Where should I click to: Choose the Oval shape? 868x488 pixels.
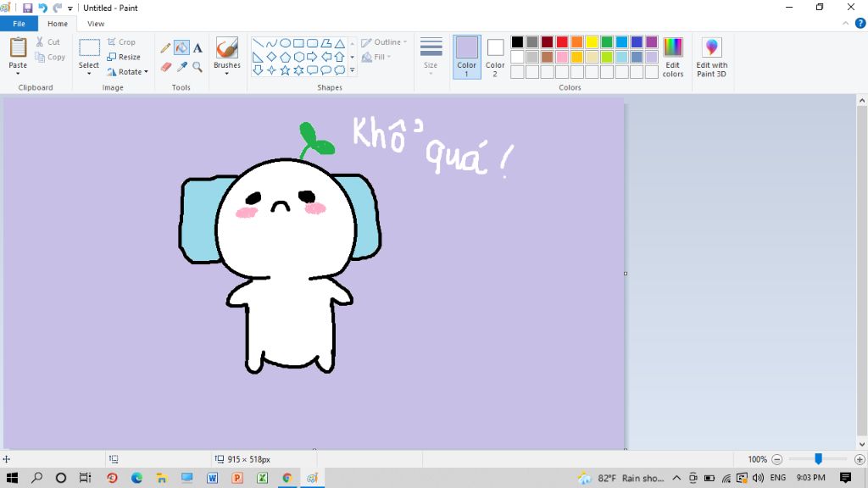[285, 43]
